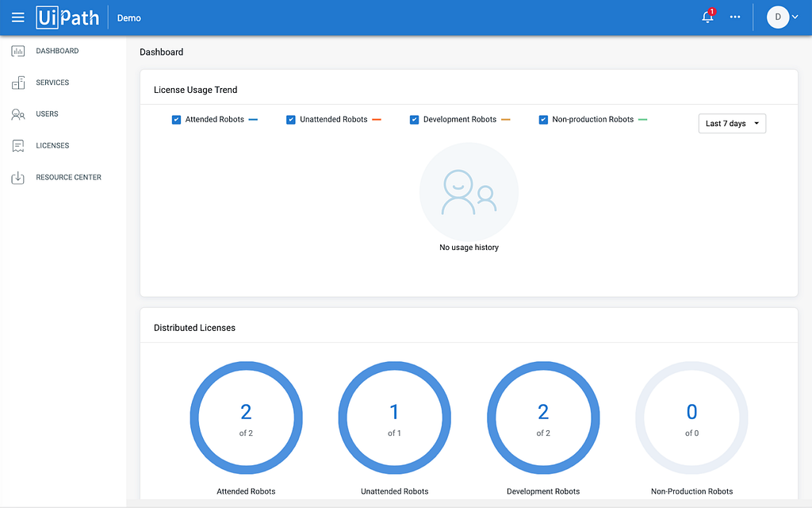Open the Resource Center icon
The height and width of the screenshot is (508, 812).
click(x=17, y=177)
